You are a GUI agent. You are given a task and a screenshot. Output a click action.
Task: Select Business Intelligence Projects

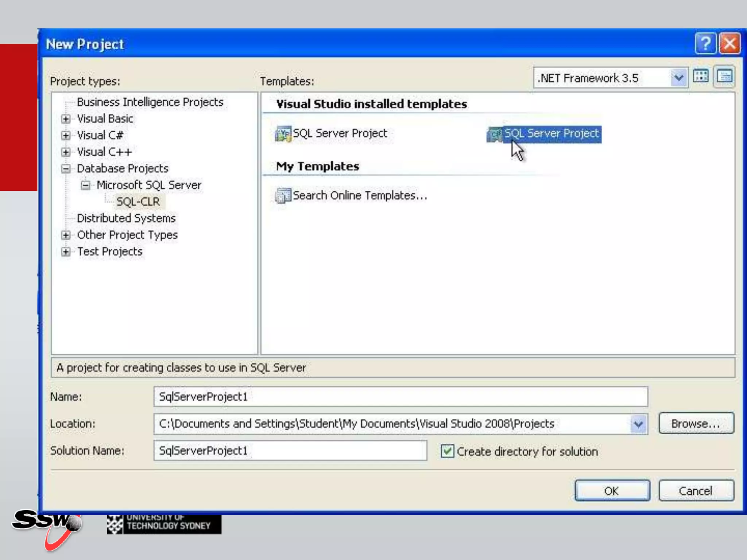(150, 102)
